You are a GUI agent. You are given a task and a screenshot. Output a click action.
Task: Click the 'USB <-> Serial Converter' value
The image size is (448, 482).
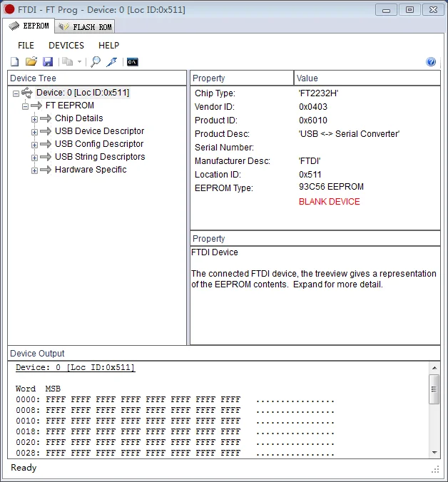click(349, 134)
